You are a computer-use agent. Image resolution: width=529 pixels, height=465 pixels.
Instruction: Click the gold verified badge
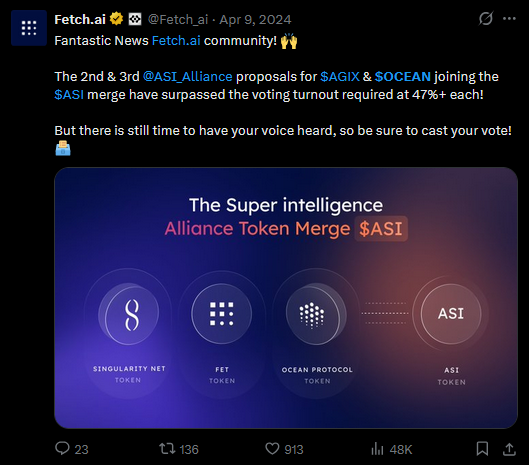[x=116, y=19]
